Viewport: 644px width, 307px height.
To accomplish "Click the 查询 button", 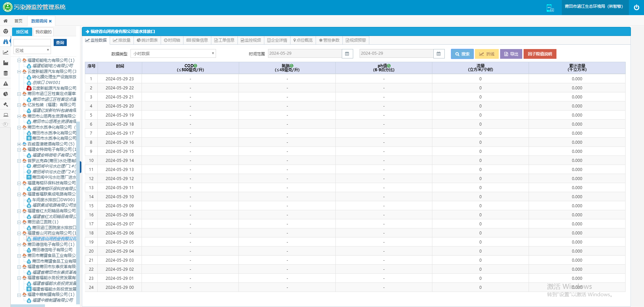I will 60,43.
